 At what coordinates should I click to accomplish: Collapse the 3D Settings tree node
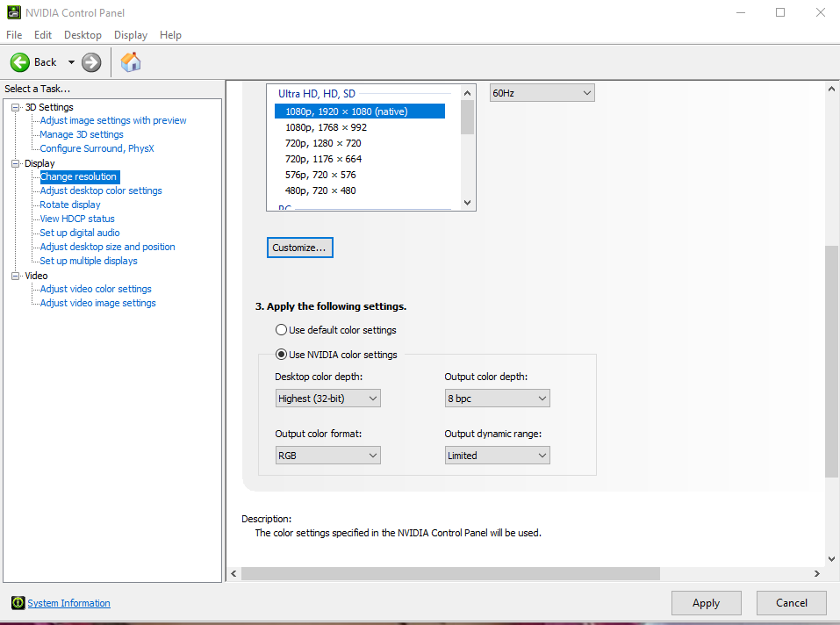tap(16, 107)
